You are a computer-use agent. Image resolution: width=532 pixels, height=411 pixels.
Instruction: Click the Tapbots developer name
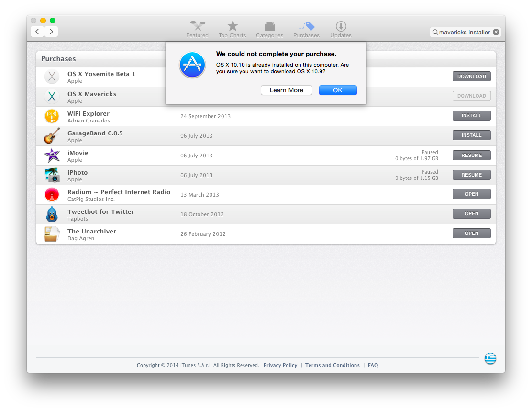[78, 219]
